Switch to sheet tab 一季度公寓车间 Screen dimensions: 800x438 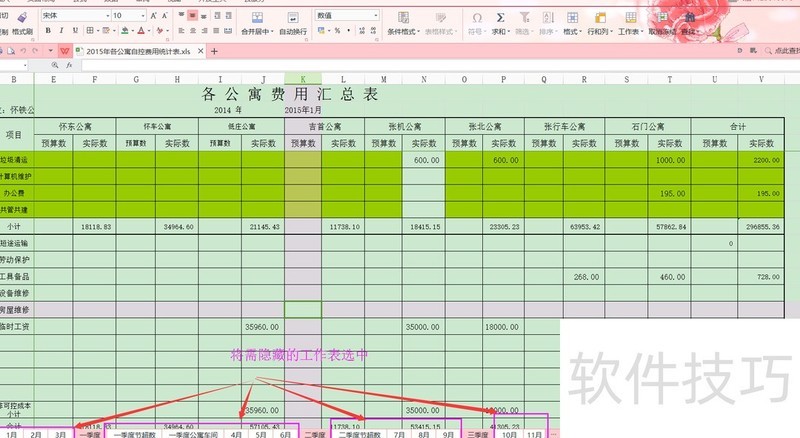(193, 434)
